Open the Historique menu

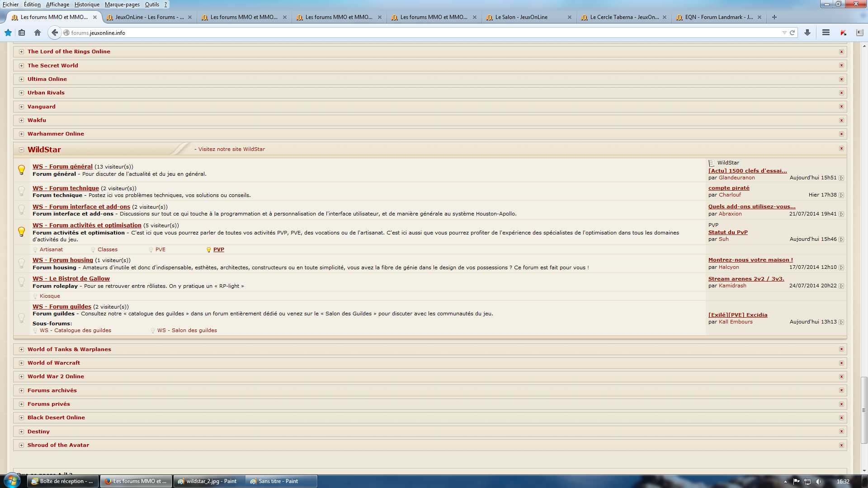pos(87,5)
